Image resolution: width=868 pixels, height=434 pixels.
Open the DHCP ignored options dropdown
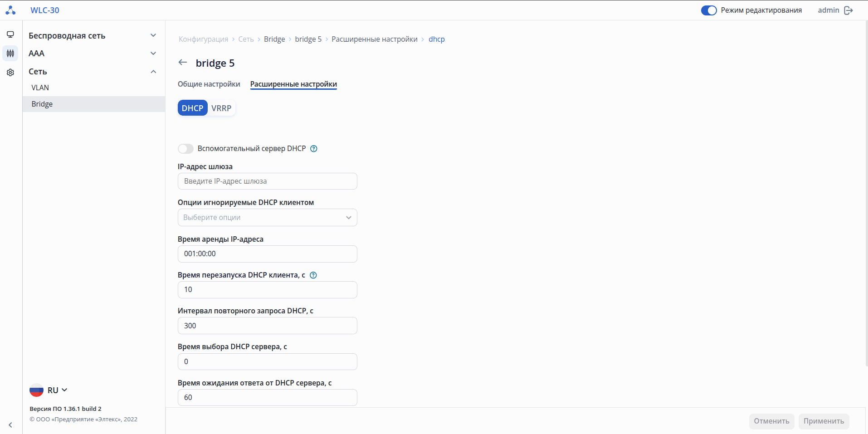coord(267,218)
